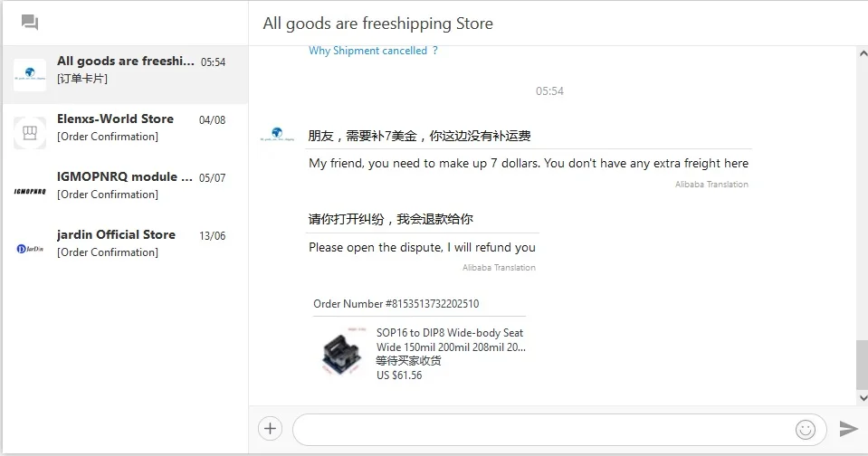Open the emoji smiley picker

point(806,429)
